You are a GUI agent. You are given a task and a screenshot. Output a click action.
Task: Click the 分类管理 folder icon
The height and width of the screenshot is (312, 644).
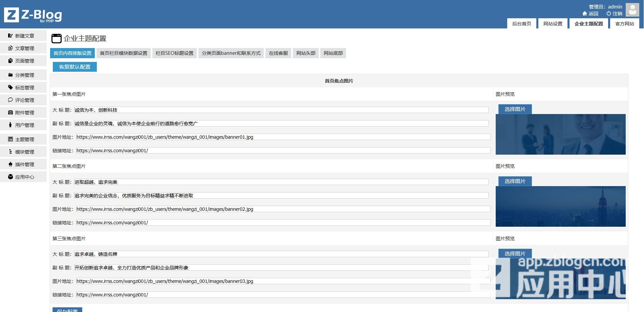pos(10,75)
